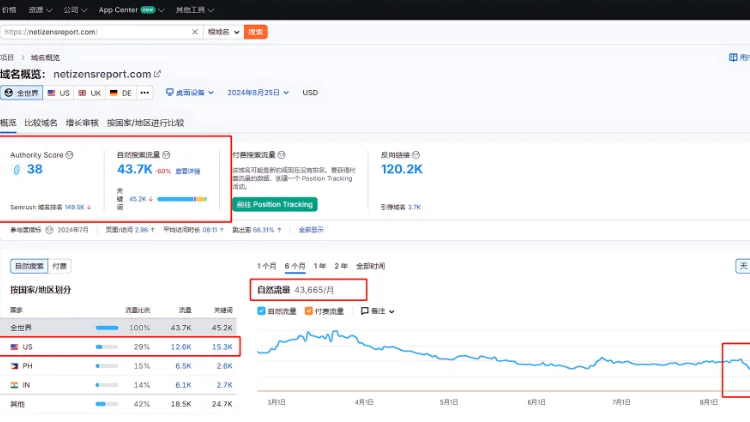The height and width of the screenshot is (422, 750).
Task: Select the 2 years time range
Action: (341, 266)
